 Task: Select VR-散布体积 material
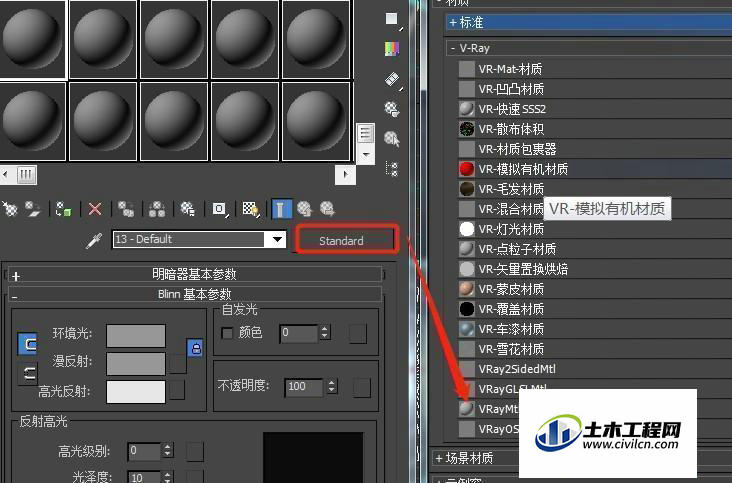[595, 129]
